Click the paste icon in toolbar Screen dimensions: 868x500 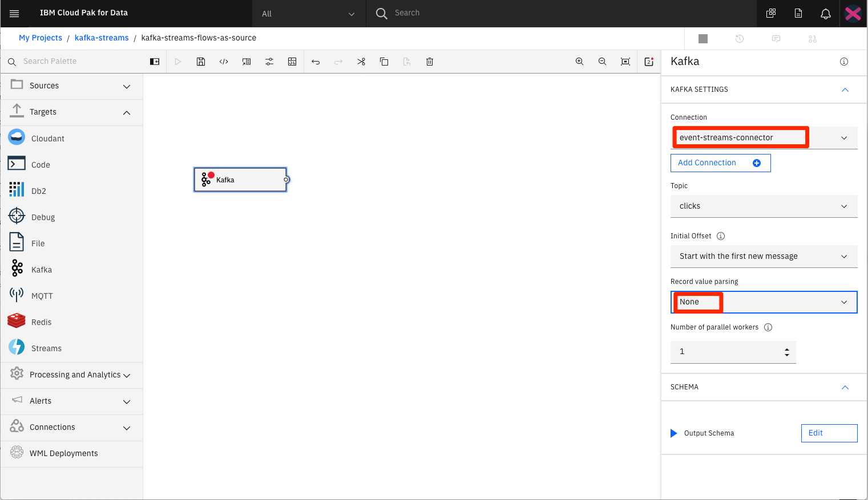[x=407, y=62]
